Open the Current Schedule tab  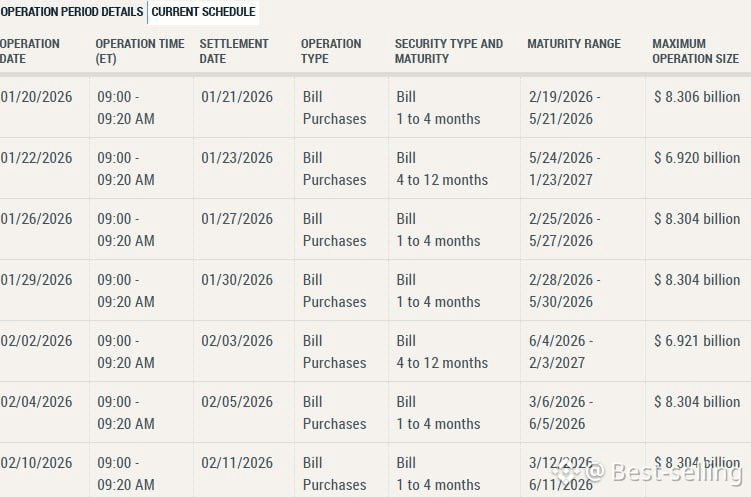pos(203,12)
